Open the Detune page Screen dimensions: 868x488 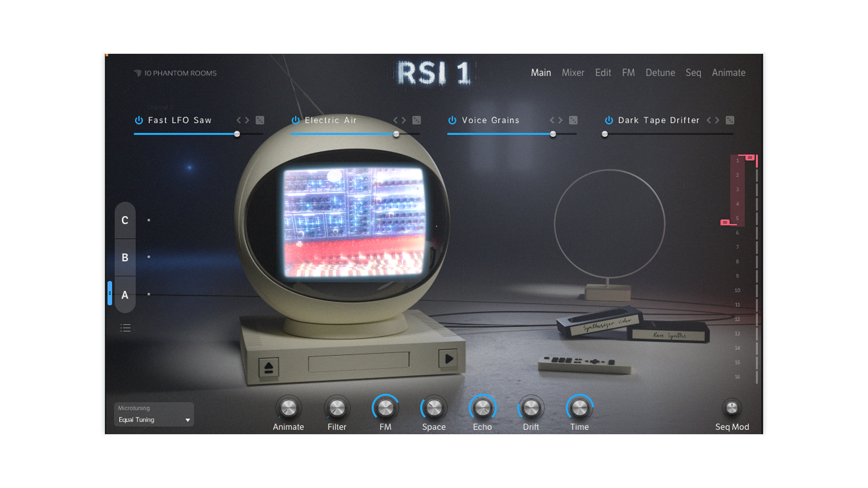(660, 73)
